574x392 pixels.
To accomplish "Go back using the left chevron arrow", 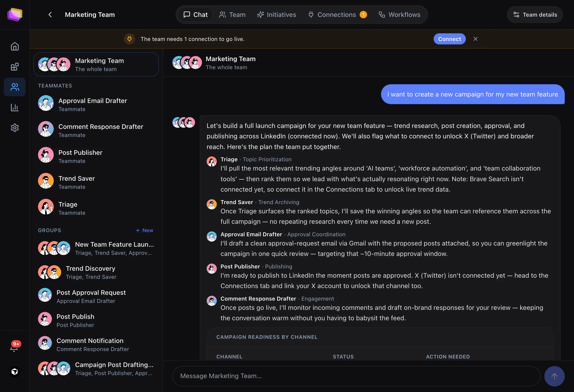I will [x=50, y=15].
